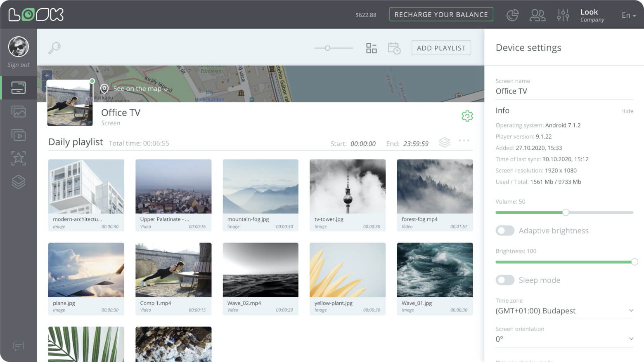The width and height of the screenshot is (644, 362).
Task: Click the Office TV screen preview image
Action: tap(70, 103)
